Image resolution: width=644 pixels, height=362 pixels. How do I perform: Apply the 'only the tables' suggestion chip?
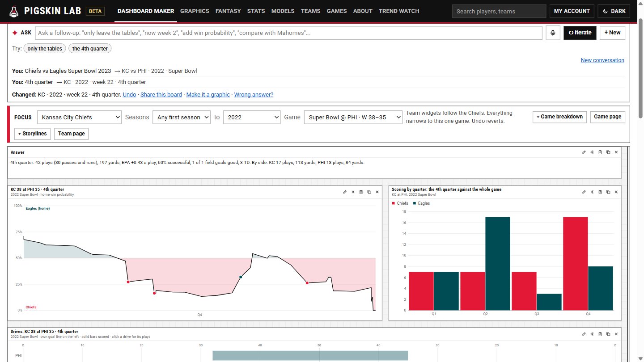(45, 49)
